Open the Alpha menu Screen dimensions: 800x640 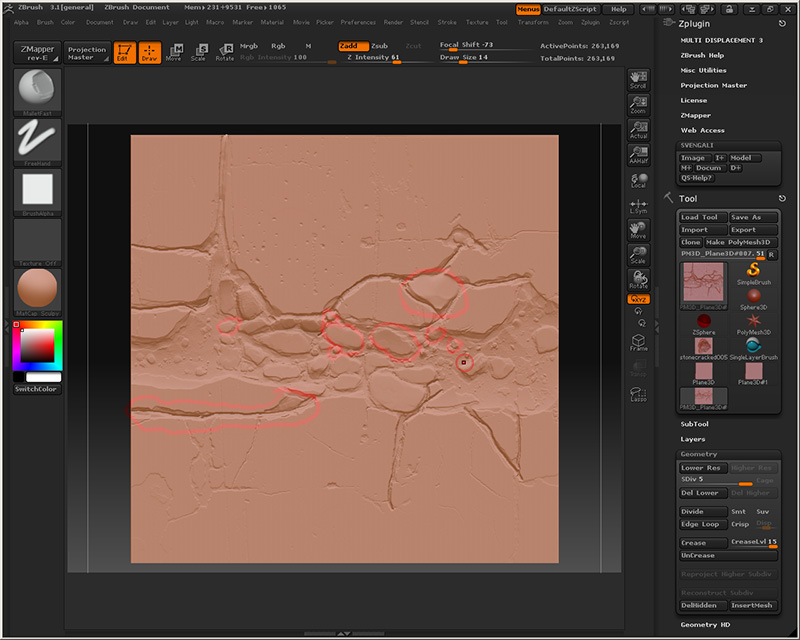[x=21, y=22]
